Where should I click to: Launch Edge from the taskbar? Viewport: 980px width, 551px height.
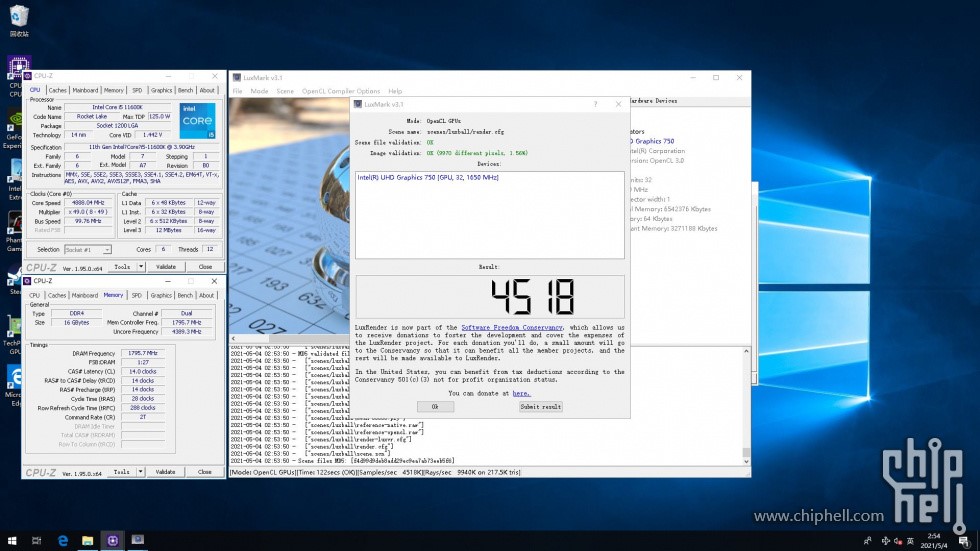click(x=62, y=540)
